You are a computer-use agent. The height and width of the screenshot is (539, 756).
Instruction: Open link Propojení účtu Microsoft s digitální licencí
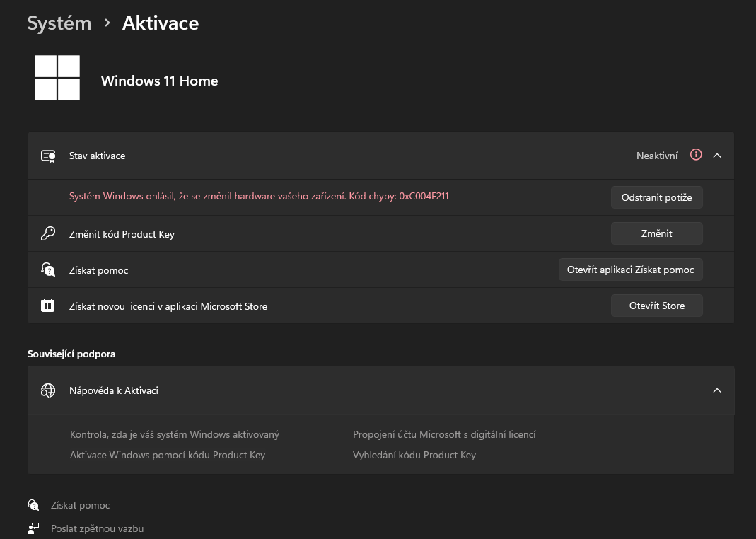point(444,434)
